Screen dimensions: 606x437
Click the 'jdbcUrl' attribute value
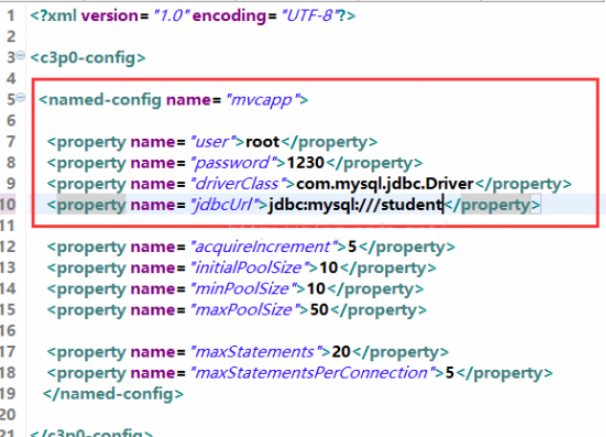[223, 204]
